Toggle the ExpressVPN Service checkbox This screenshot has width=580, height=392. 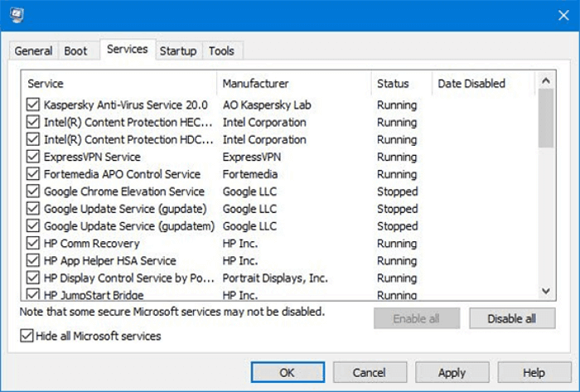tap(33, 157)
